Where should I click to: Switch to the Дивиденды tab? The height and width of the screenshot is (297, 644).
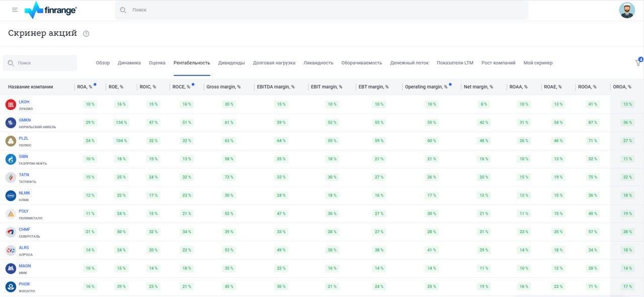pos(231,63)
